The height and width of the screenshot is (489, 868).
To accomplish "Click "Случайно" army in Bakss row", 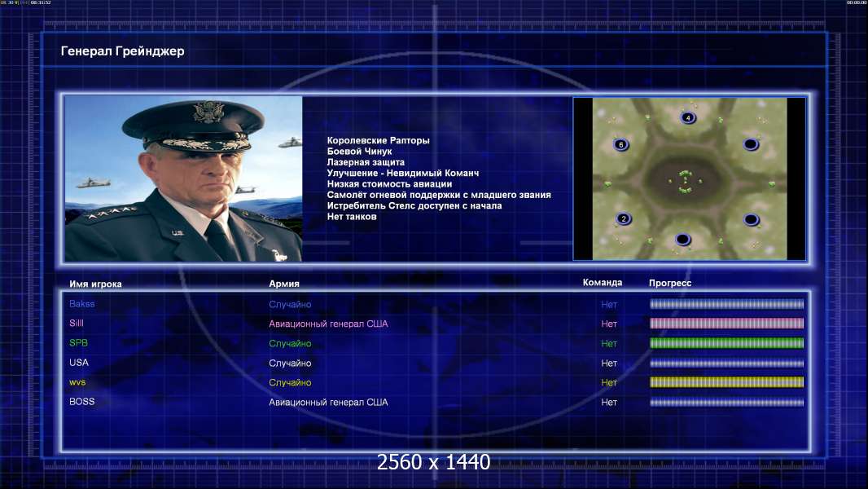I will 290,305.
